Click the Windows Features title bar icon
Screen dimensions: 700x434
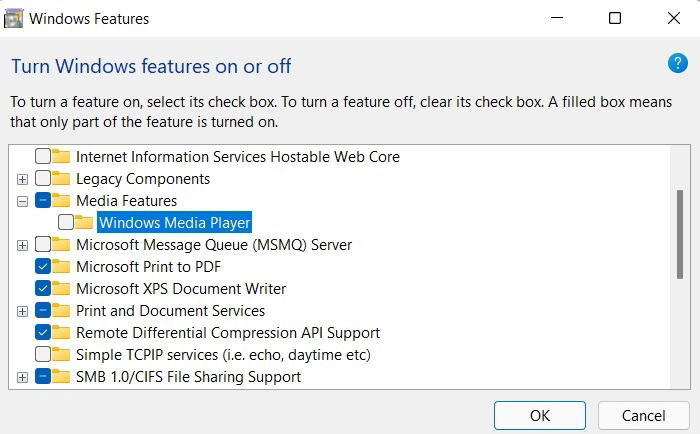13,19
